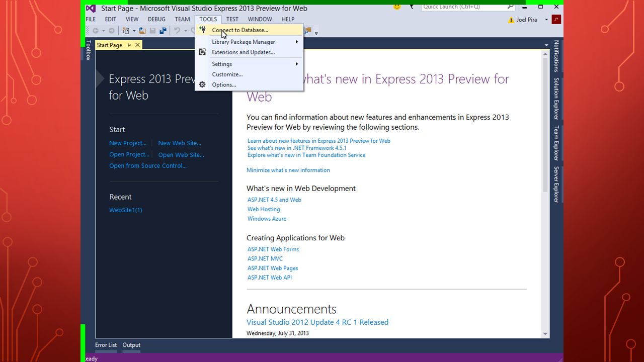Open the Notifications side panel tab
Image resolution: width=644 pixels, height=362 pixels.
click(556, 56)
